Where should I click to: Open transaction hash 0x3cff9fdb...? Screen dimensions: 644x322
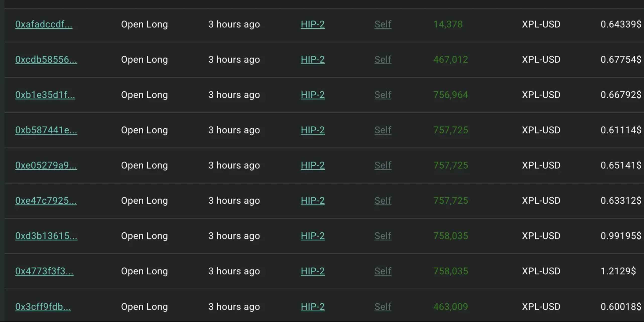(x=43, y=307)
